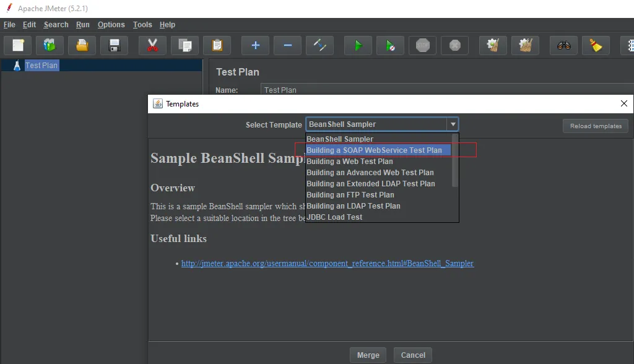This screenshot has height=364, width=634.
Task: Close the Templates dialog
Action: (x=624, y=103)
